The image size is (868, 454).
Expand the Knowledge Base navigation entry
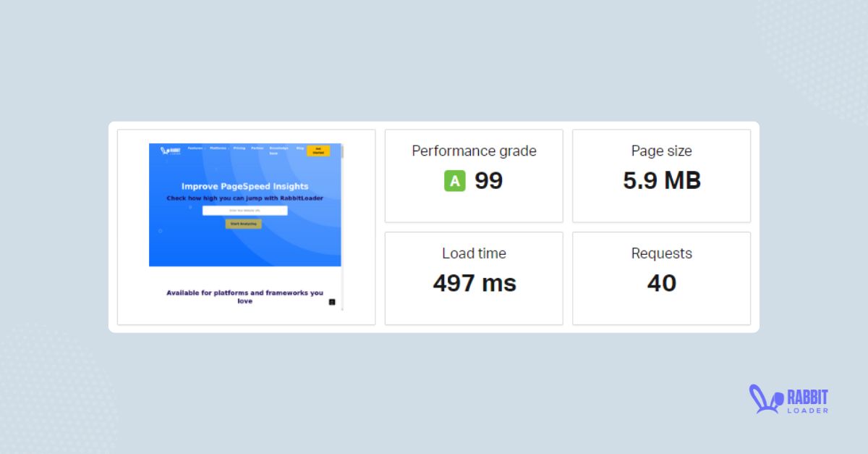(278, 151)
